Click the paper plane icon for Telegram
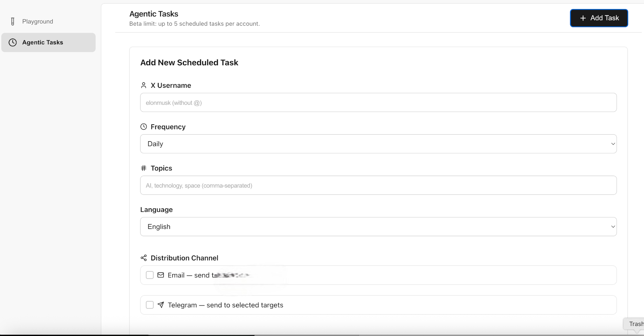644x336 pixels. tap(161, 305)
